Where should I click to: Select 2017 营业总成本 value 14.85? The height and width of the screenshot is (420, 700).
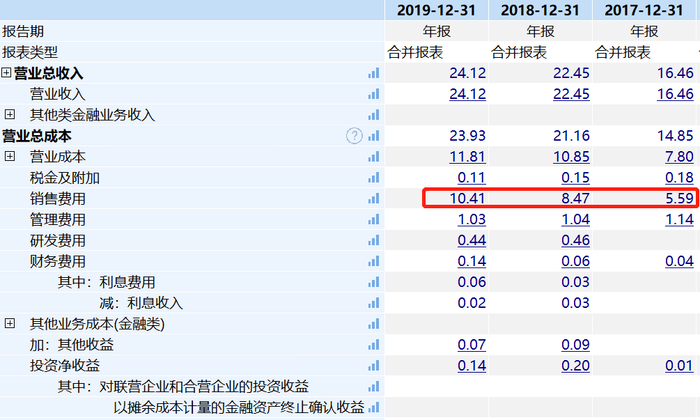pos(675,136)
